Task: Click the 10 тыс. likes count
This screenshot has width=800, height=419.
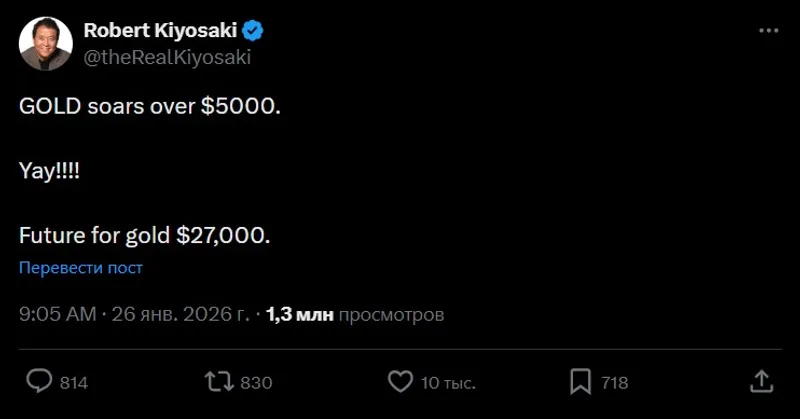Action: pos(447,382)
